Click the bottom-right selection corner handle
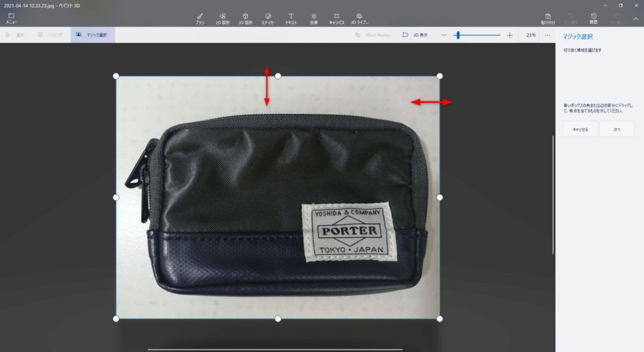 [x=440, y=319]
